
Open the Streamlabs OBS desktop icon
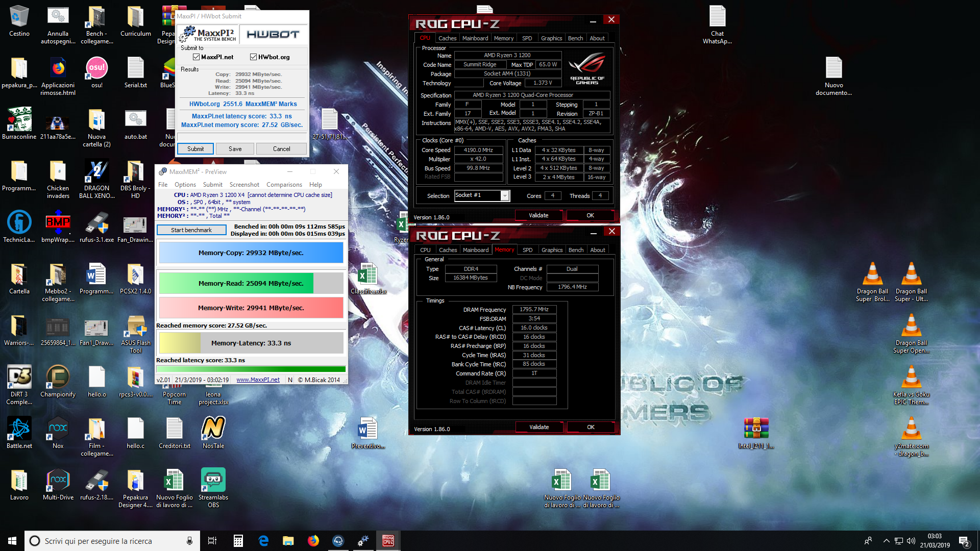coord(213,488)
